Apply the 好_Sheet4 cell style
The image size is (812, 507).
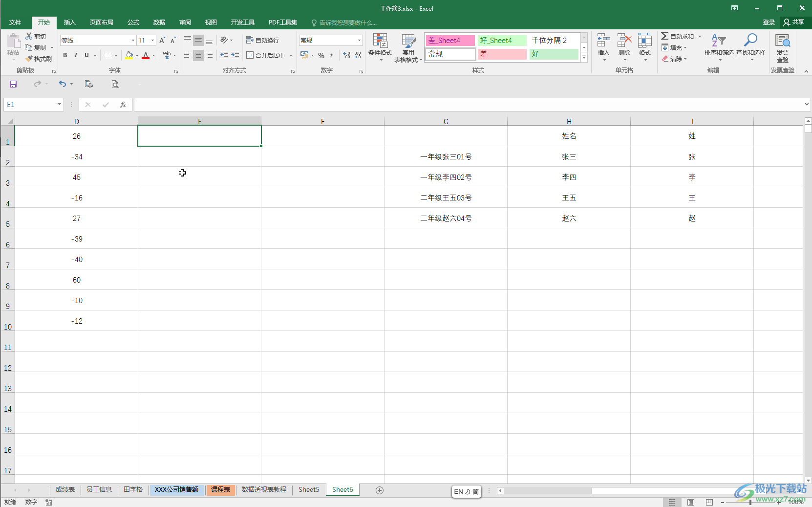click(x=502, y=40)
